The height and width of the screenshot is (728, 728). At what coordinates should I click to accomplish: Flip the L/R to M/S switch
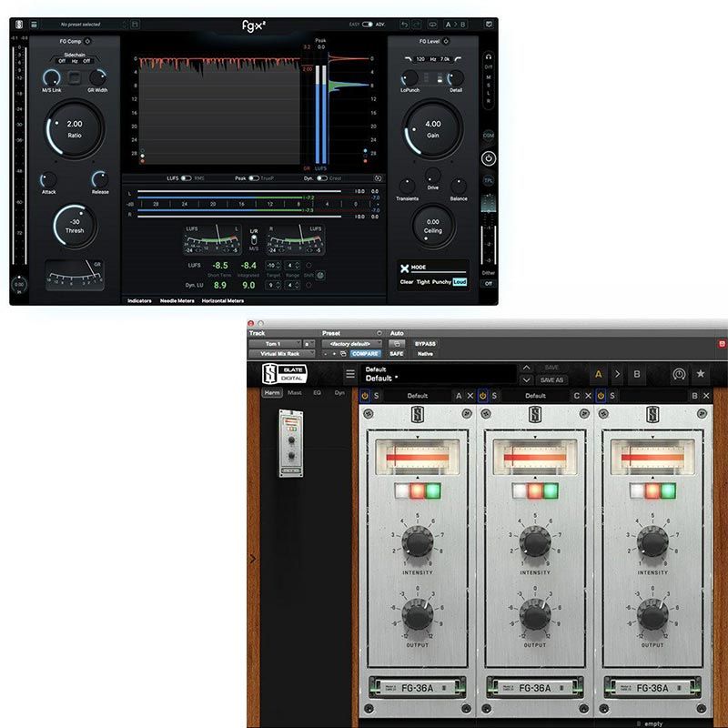pyautogui.click(x=254, y=240)
